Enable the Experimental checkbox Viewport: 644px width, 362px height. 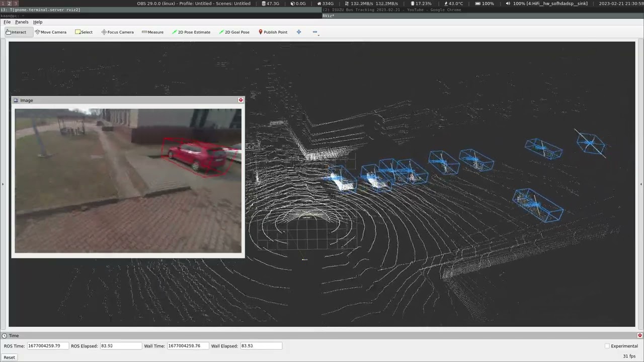pyautogui.click(x=607, y=346)
